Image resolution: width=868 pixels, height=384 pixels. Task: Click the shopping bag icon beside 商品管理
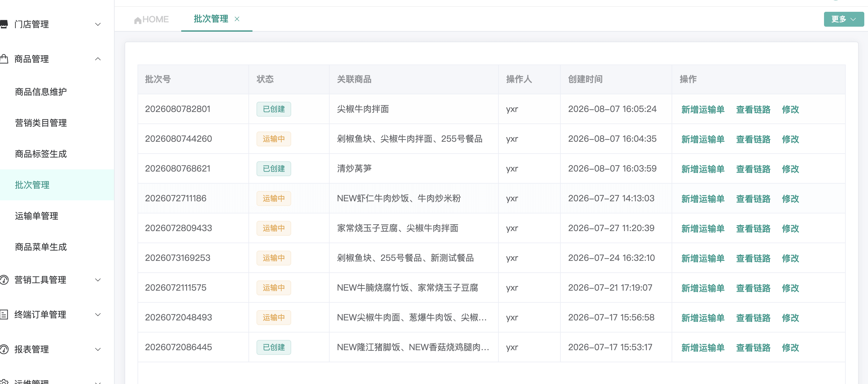pyautogui.click(x=4, y=59)
